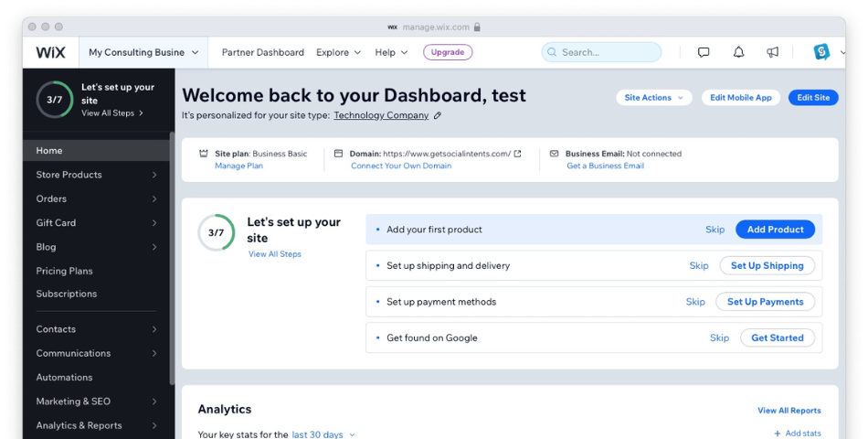Open the My Consulting Business site dropdown
Viewport: 868px width, 439px height.
pyautogui.click(x=143, y=52)
